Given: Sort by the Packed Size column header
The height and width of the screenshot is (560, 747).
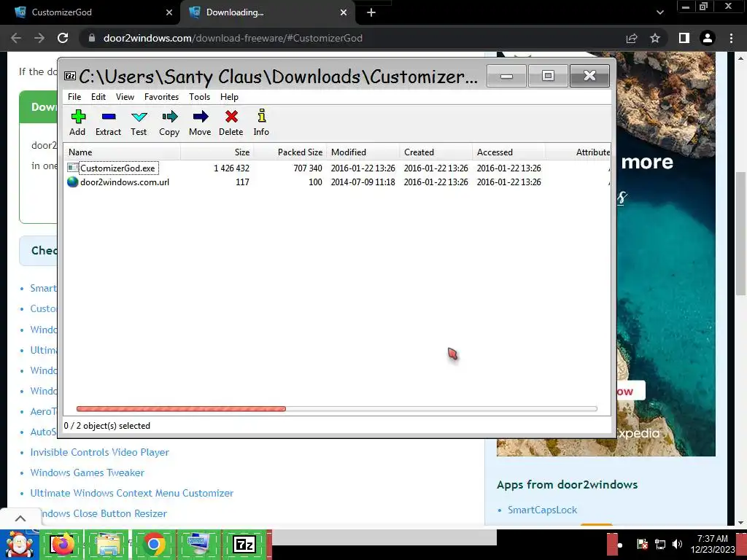Looking at the screenshot, I should 290,152.
